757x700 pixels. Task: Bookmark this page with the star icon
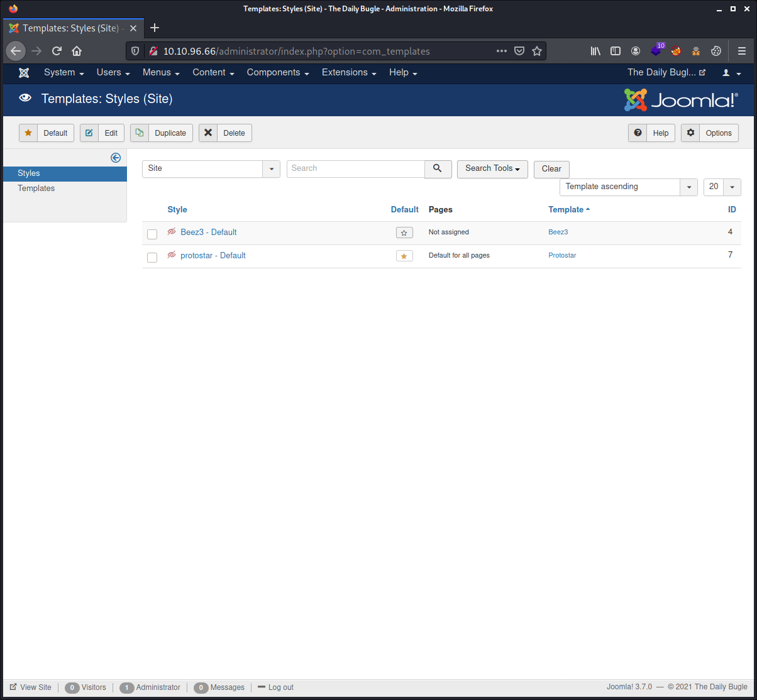tap(536, 51)
